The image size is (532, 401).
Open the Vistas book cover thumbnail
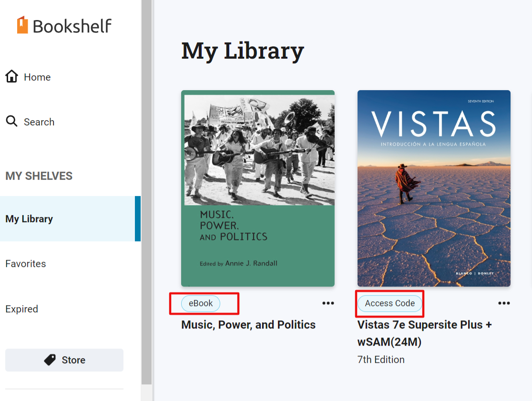point(434,188)
